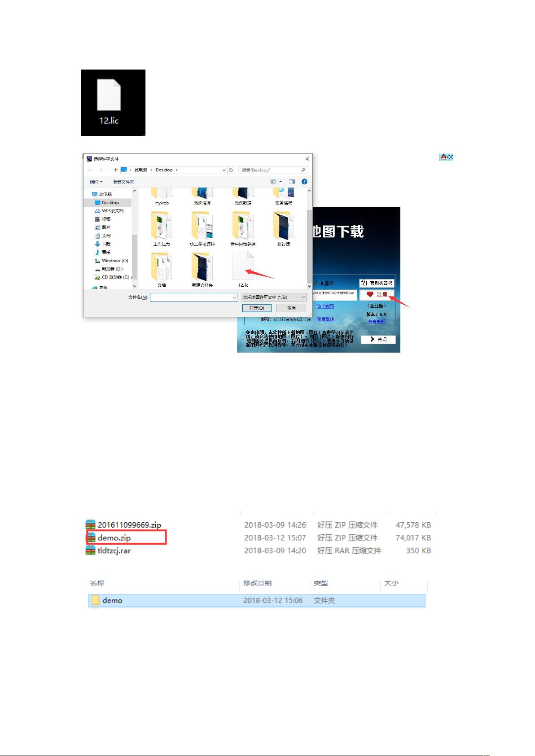
Task: Open the 工作压力 folder
Action: point(162,229)
